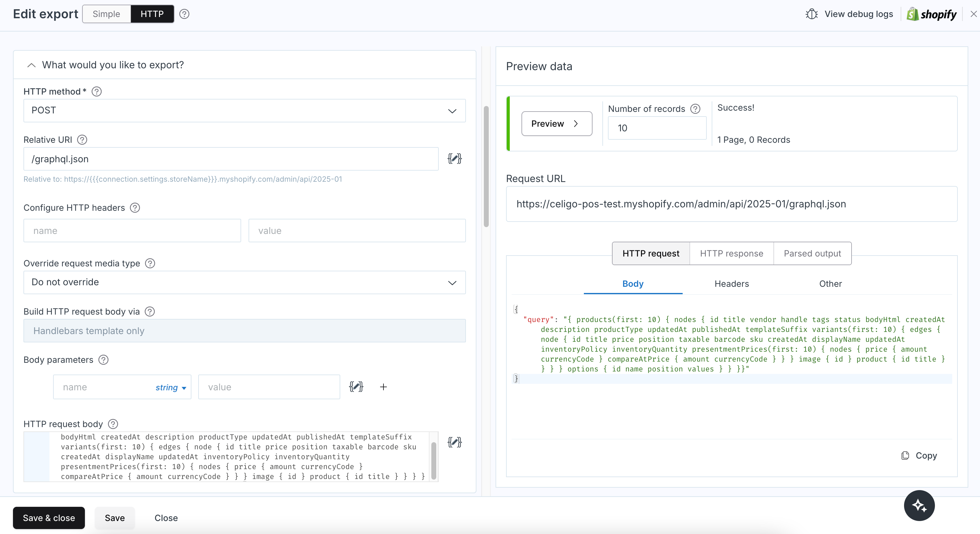This screenshot has height=534, width=980.
Task: Open help for Build HTTP request body via
Action: point(150,311)
